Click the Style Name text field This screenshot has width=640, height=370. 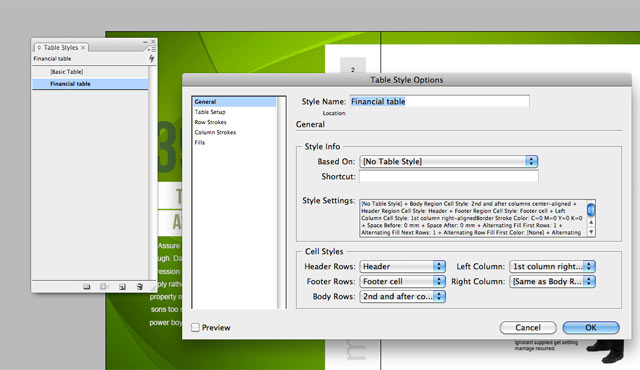pyautogui.click(x=440, y=101)
